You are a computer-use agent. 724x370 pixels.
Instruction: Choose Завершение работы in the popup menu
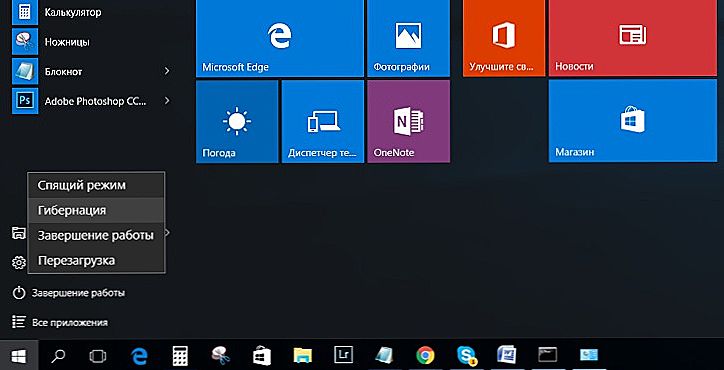(x=96, y=235)
